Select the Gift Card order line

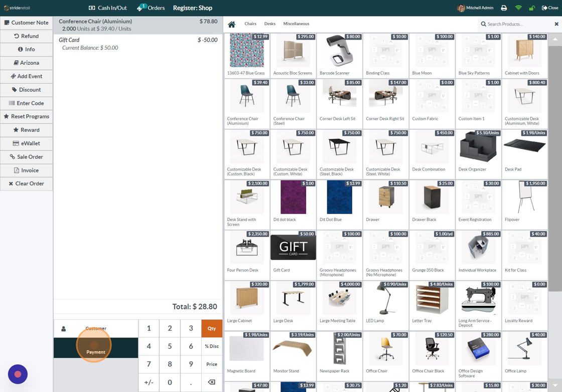138,44
